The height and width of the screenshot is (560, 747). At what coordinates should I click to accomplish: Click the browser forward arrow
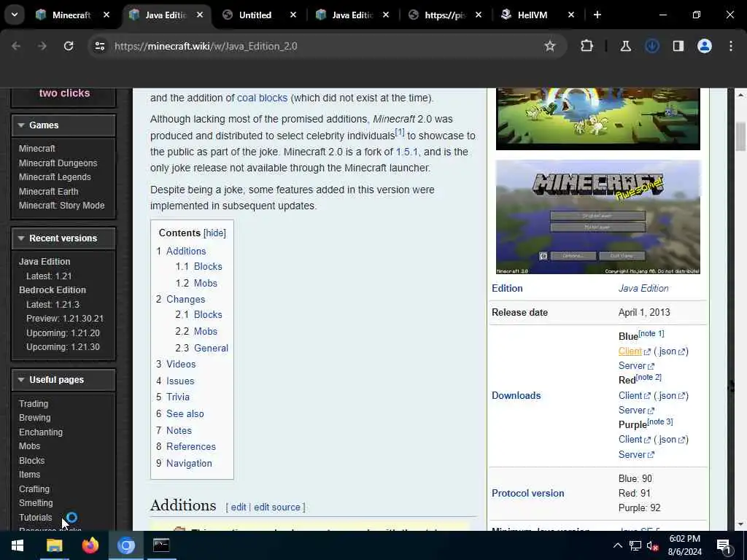42,46
